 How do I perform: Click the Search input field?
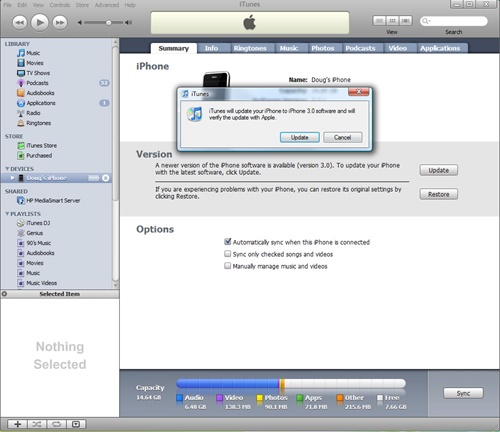coord(454,21)
